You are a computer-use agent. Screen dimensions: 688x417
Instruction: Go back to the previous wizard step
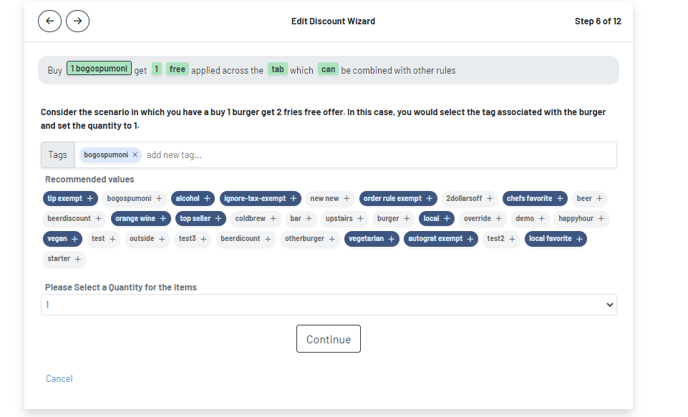49,21
